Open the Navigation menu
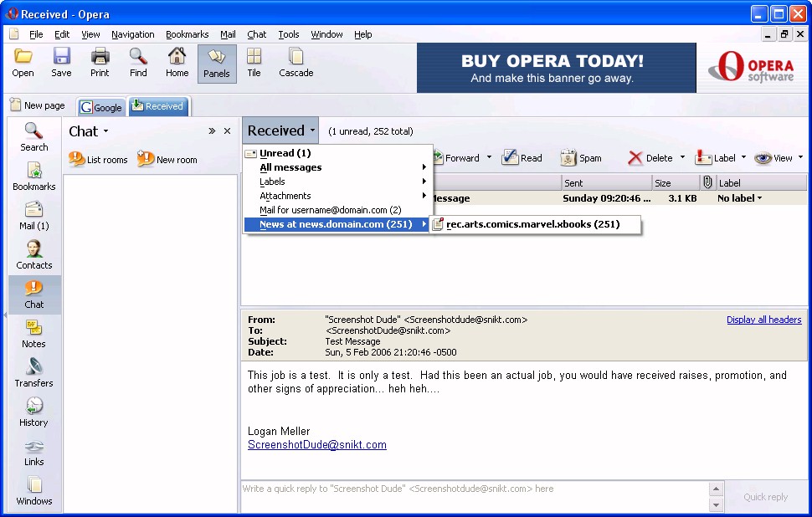Viewport: 812px width, 517px height. pyautogui.click(x=132, y=34)
